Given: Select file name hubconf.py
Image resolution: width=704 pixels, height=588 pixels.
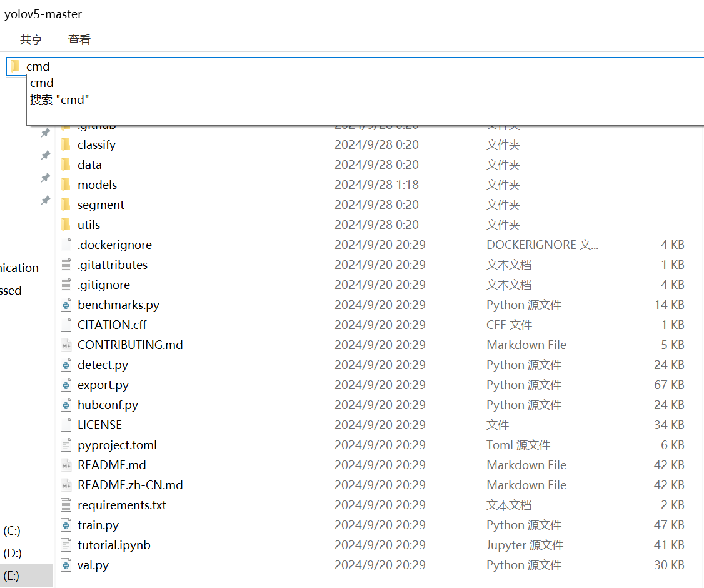Looking at the screenshot, I should pos(108,405).
